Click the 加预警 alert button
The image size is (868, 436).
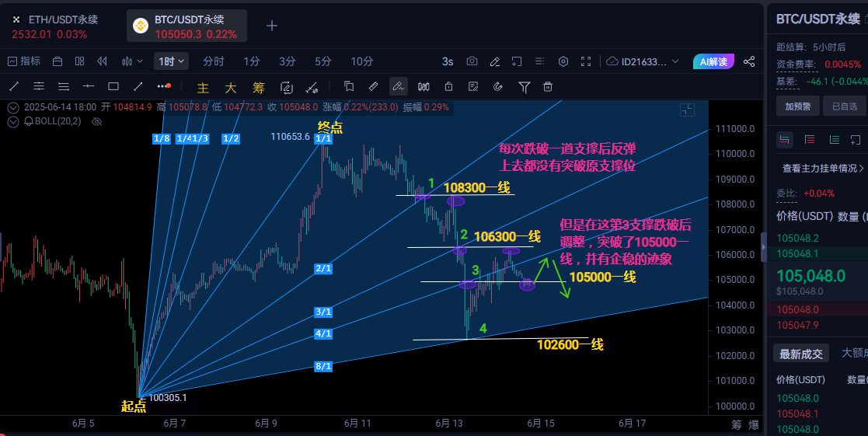click(x=798, y=106)
